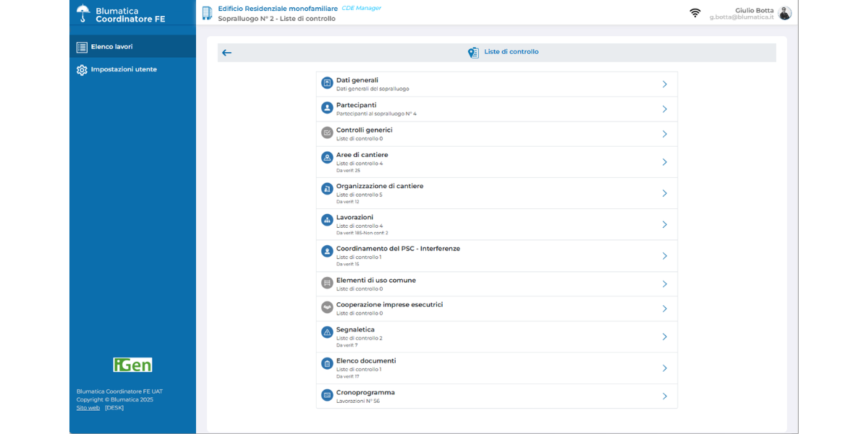
Task: Open Organizzazione di cantiere using right chevron
Action: click(x=665, y=193)
